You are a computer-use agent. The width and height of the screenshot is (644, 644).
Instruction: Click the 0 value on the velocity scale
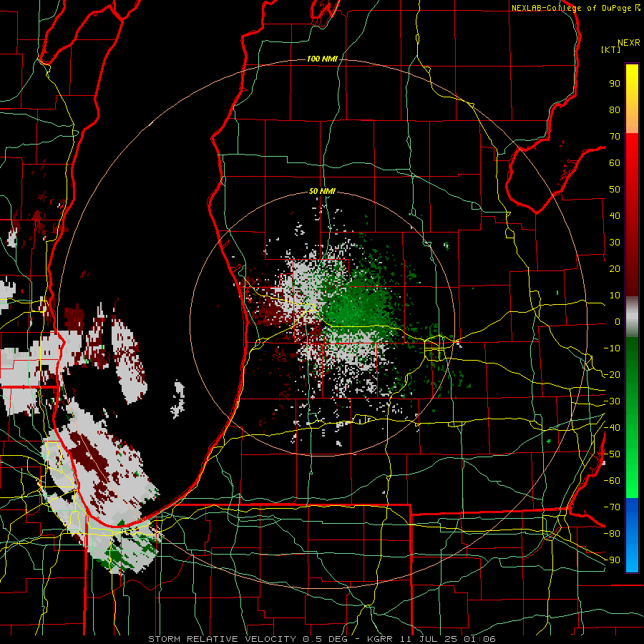tap(618, 322)
